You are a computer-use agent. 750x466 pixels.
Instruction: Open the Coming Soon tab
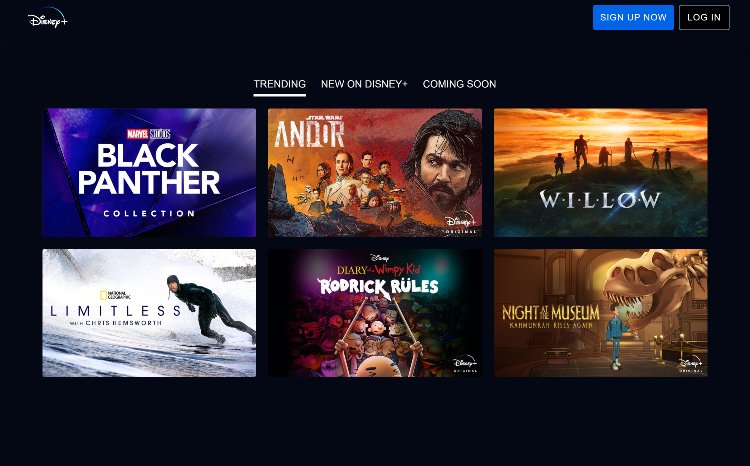click(x=459, y=84)
